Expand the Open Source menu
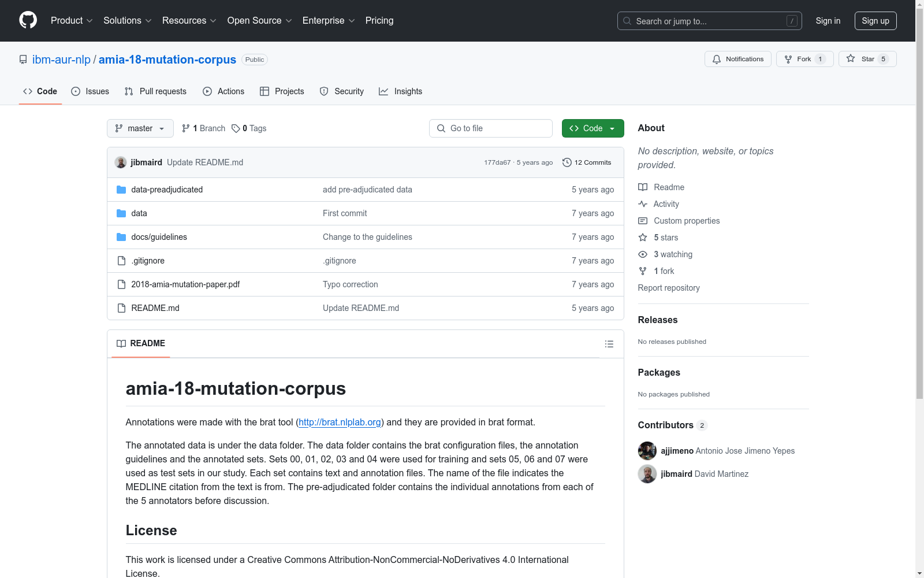This screenshot has height=578, width=924. (x=260, y=21)
